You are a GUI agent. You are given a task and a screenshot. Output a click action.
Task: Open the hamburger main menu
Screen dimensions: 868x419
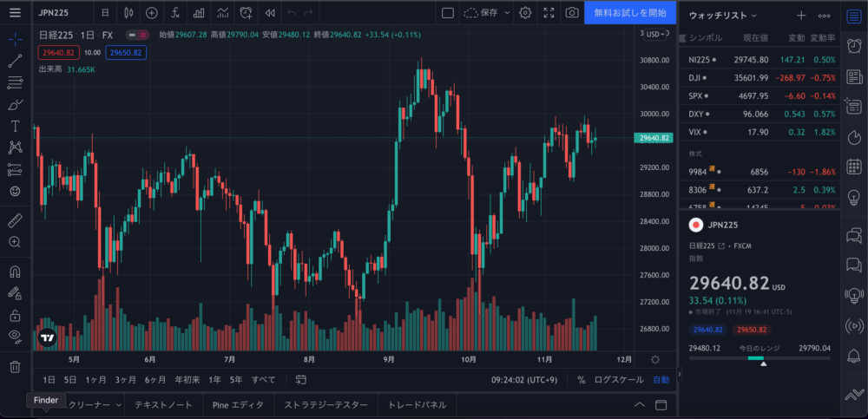coord(15,12)
